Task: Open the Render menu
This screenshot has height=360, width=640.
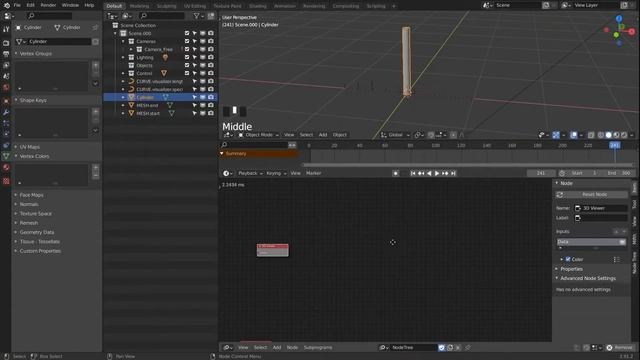Action: 48,5
